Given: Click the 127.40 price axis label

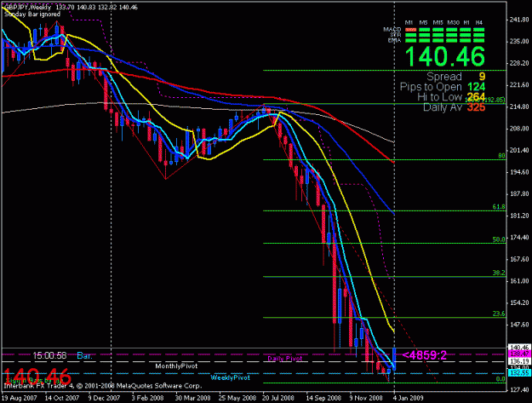Looking at the screenshot, I should [x=519, y=389].
